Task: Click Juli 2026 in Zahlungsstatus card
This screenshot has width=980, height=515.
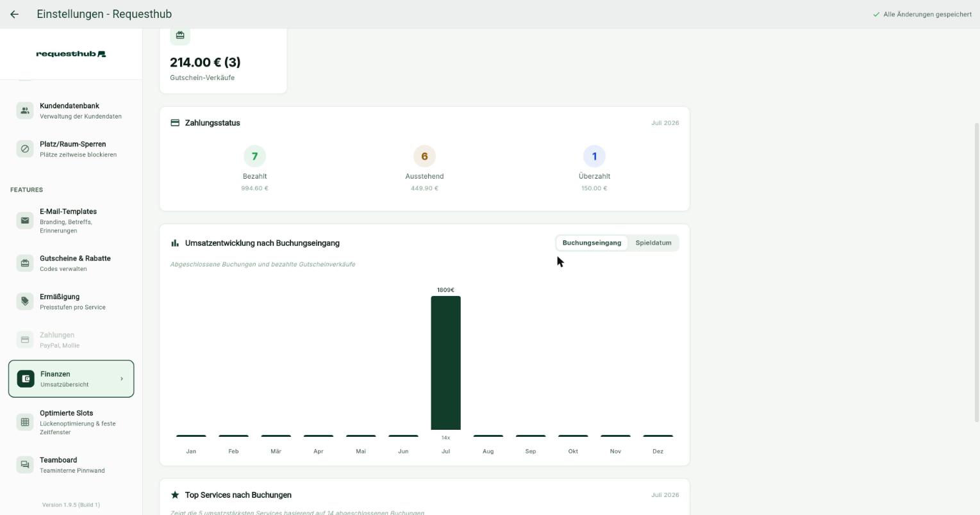Action: pos(665,123)
